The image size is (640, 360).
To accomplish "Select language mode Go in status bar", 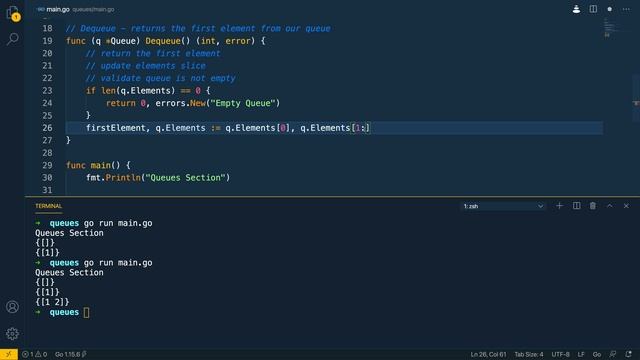I will pyautogui.click(x=597, y=354).
